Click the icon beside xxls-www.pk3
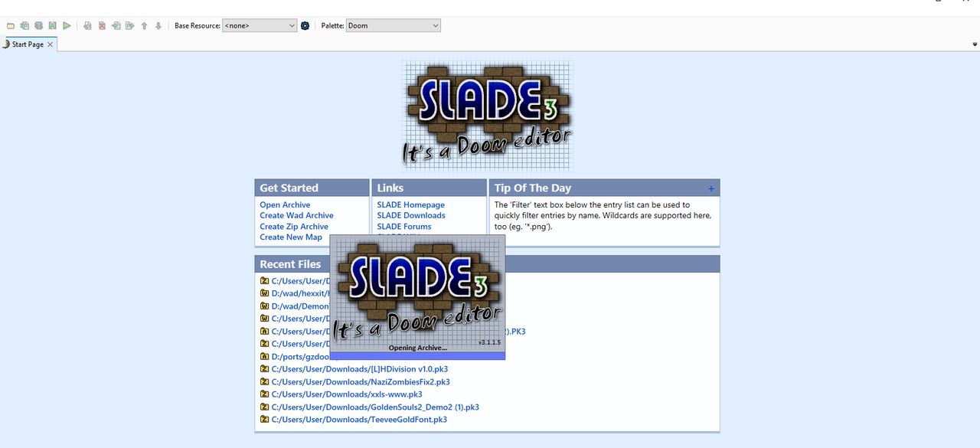980x448 pixels. point(264,394)
